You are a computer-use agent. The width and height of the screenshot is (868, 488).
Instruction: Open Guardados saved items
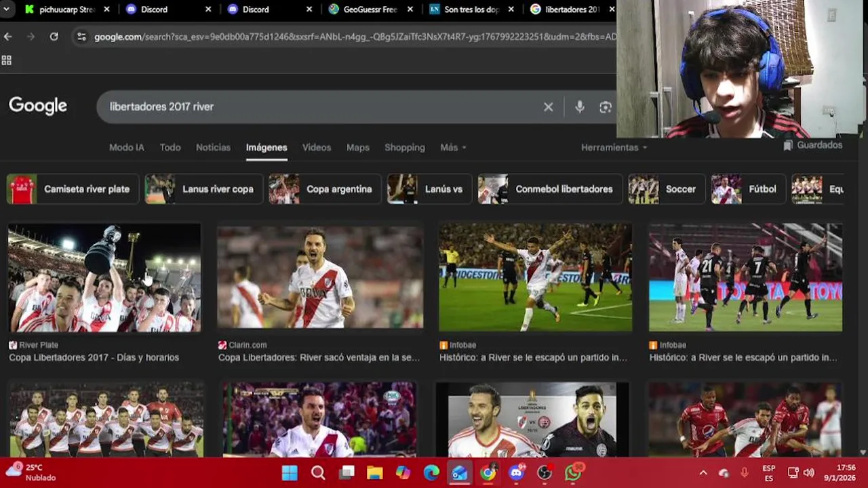[812, 145]
